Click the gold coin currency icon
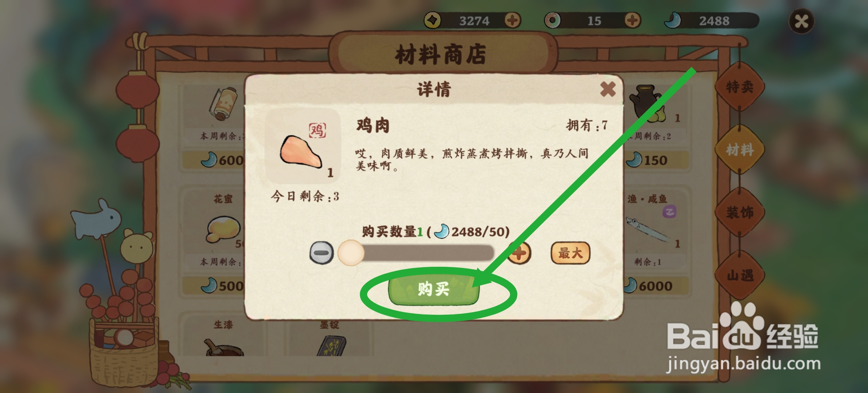 tap(433, 20)
